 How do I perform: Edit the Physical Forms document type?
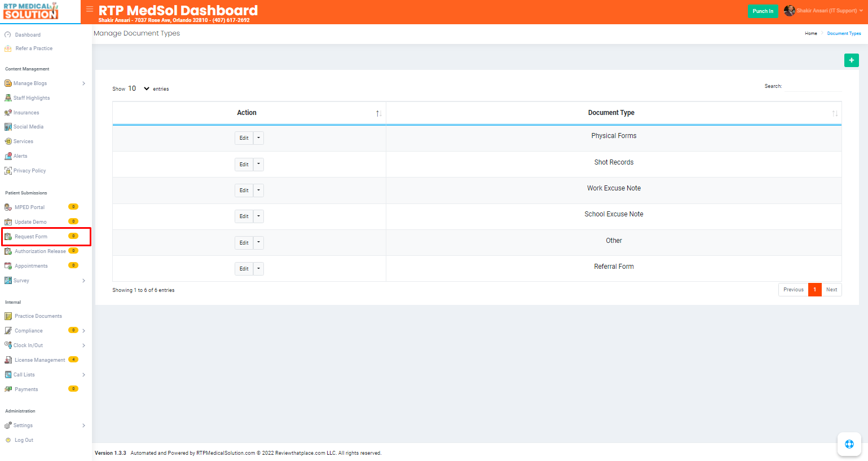(x=244, y=138)
